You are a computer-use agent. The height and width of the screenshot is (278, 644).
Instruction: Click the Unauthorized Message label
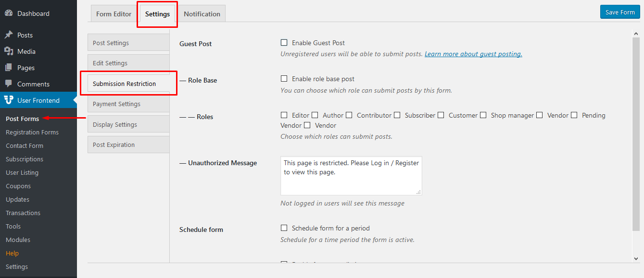218,163
